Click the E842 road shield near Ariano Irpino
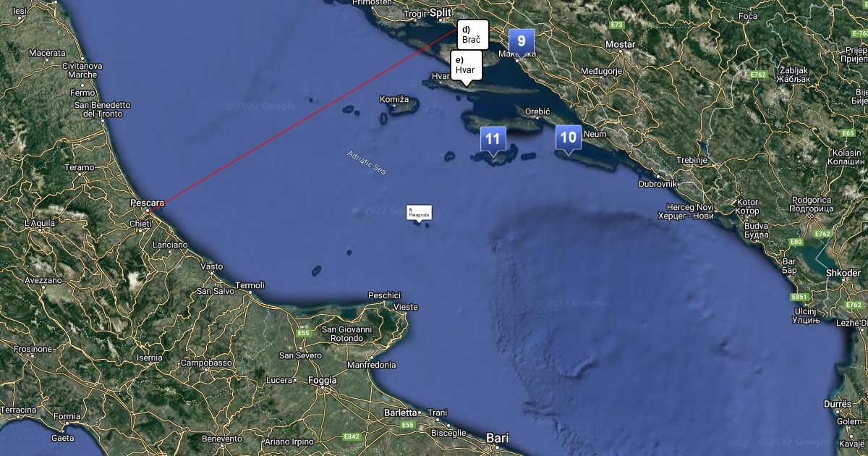 click(352, 436)
